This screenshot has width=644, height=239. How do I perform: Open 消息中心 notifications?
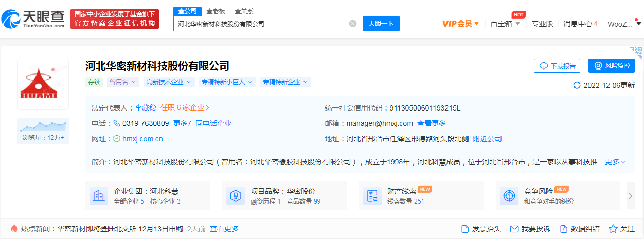(580, 24)
